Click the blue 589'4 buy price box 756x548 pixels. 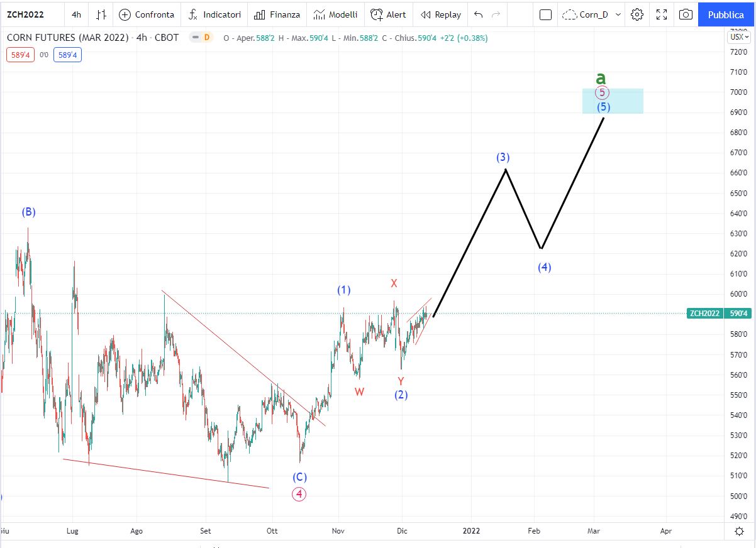click(x=67, y=55)
